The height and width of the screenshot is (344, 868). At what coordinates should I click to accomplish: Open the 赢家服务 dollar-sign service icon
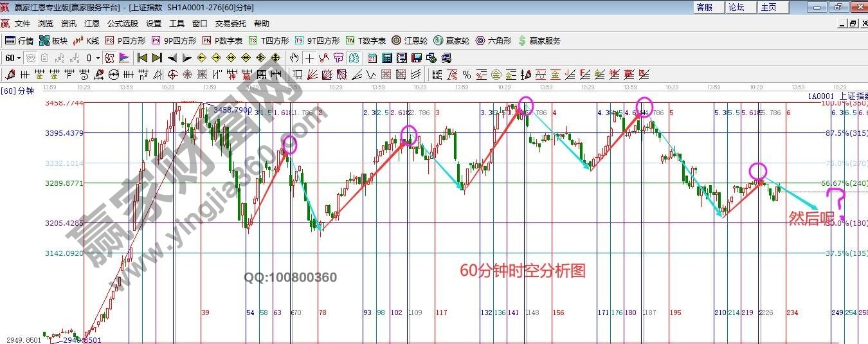[539, 41]
